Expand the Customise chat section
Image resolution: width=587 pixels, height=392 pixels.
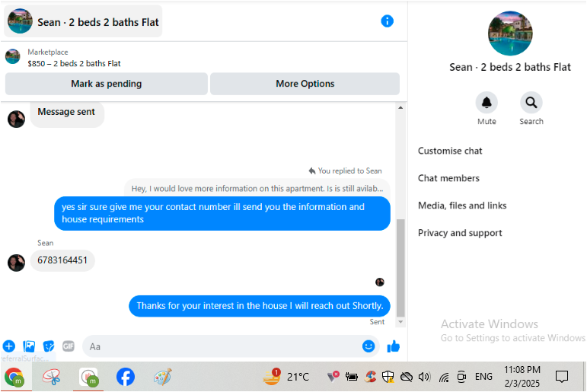tap(450, 151)
